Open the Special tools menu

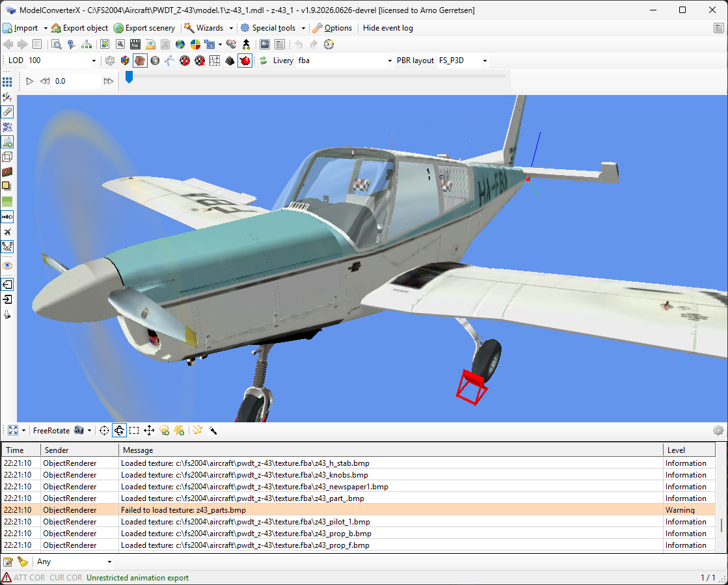(x=268, y=28)
